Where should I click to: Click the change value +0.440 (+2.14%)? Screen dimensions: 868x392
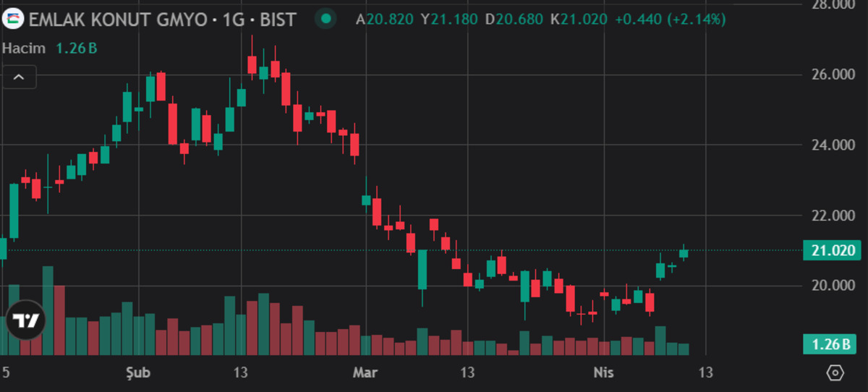pyautogui.click(x=670, y=20)
